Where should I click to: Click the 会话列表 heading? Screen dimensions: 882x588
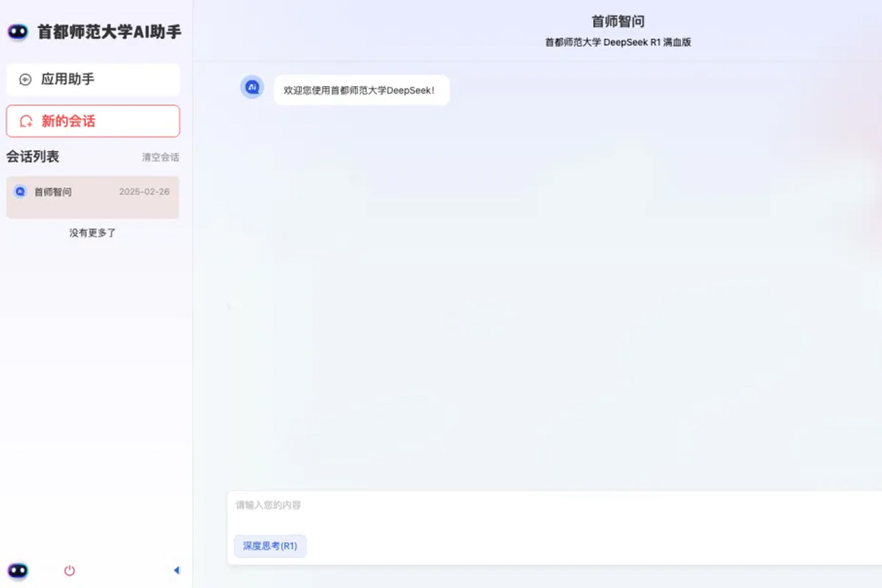(33, 157)
